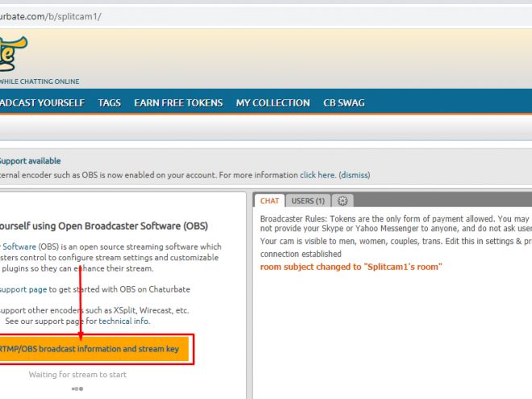532x399 pixels.
Task: Switch to the CHAT tab
Action: tap(269, 201)
